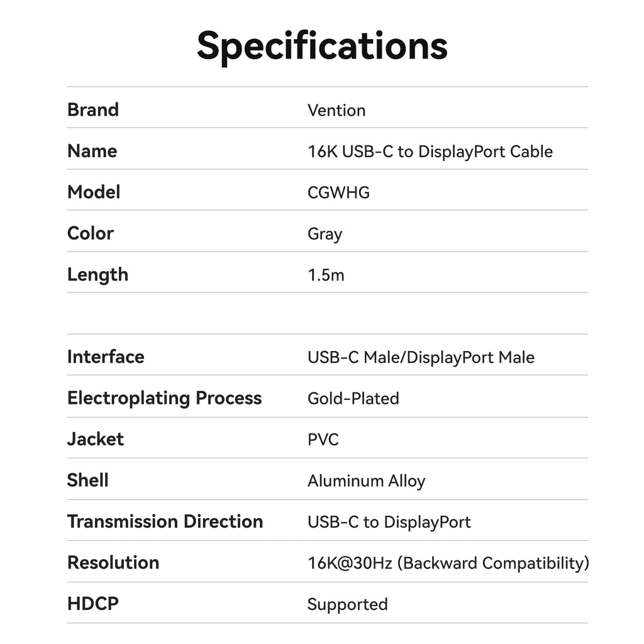Viewport: 644px width, 644px height.
Task: Click the Interface row label
Action: tap(106, 357)
